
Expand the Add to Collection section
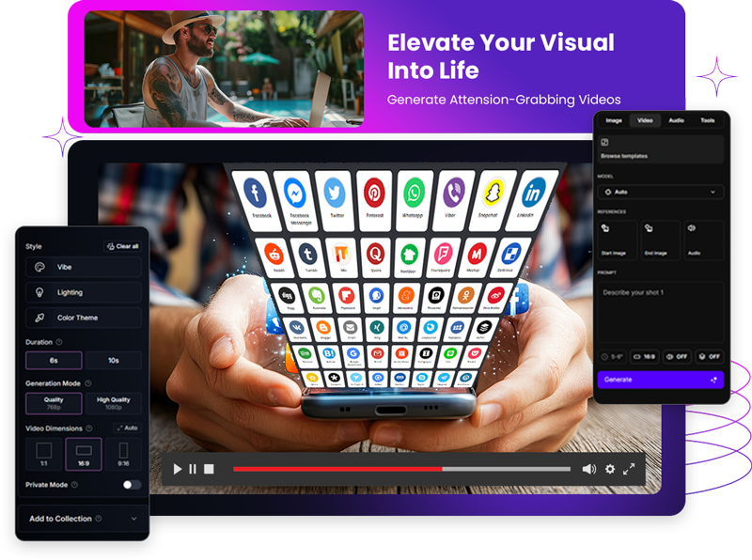point(83,519)
